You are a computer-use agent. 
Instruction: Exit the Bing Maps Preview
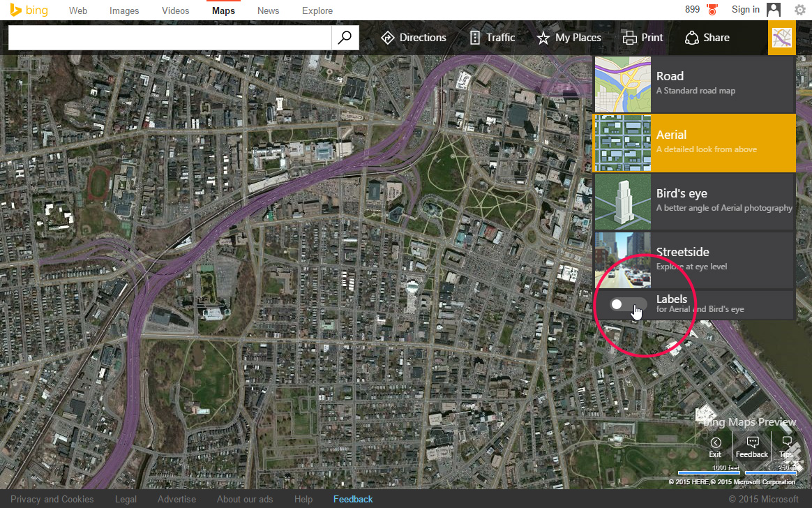coord(715,447)
